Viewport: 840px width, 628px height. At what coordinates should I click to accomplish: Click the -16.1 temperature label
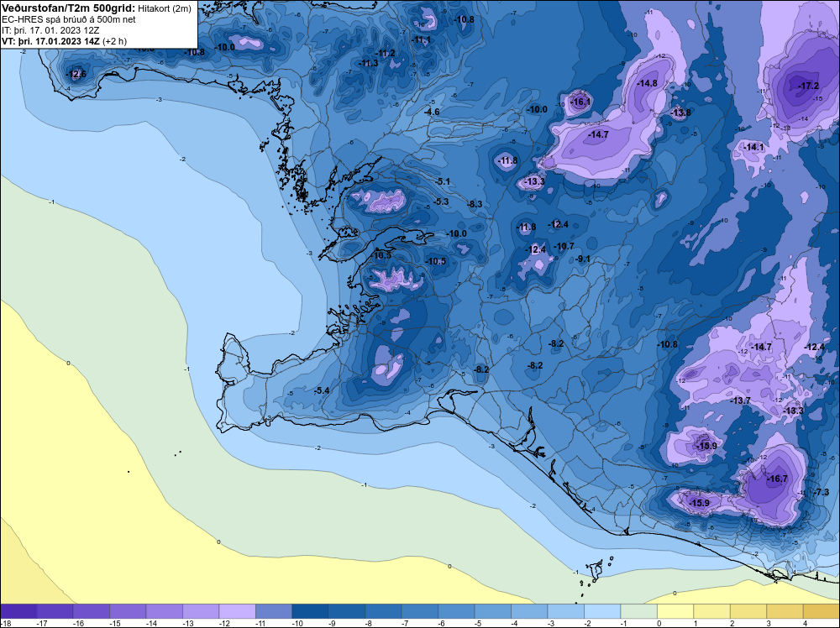tap(580, 102)
